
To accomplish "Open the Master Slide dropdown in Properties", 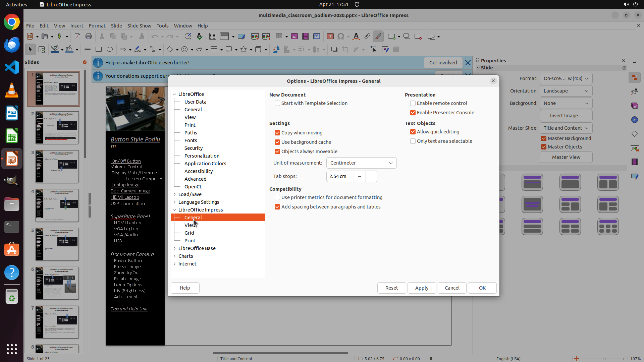I will coord(566,128).
